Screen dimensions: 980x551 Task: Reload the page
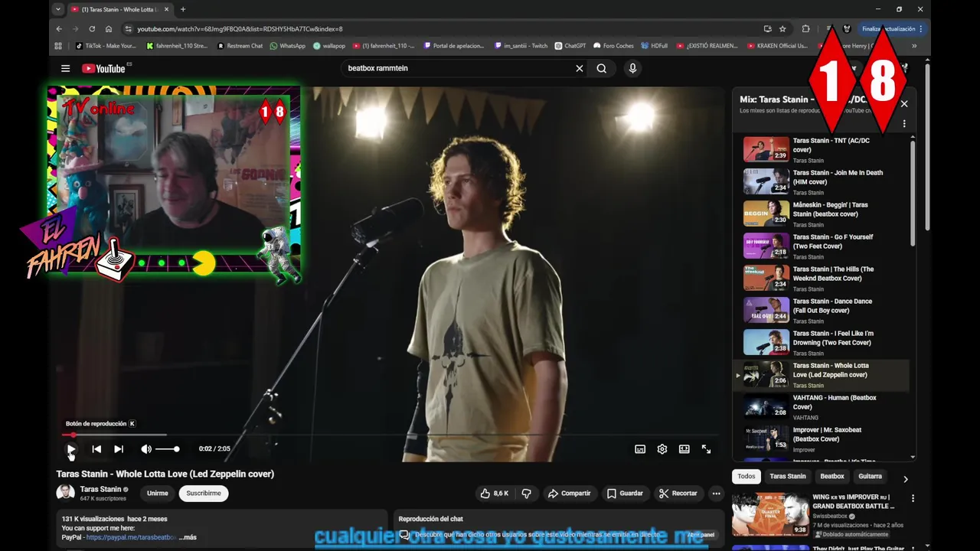[92, 29]
